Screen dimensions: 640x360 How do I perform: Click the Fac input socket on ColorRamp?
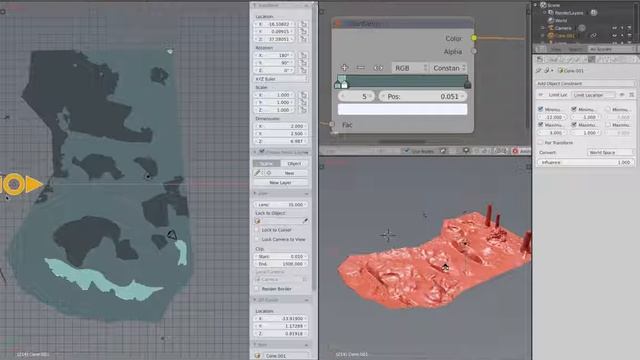point(331,124)
